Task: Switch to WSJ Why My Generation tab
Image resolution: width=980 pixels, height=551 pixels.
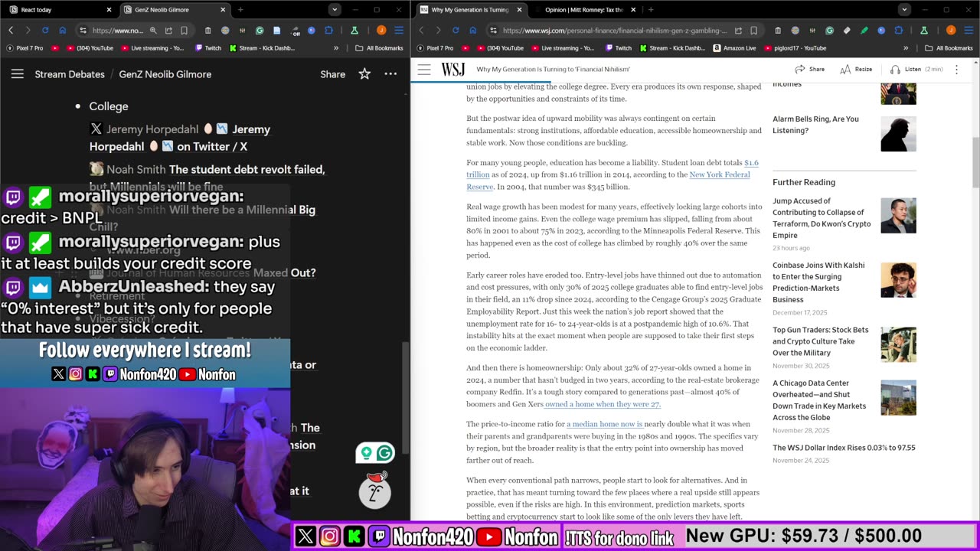Action: (x=471, y=10)
